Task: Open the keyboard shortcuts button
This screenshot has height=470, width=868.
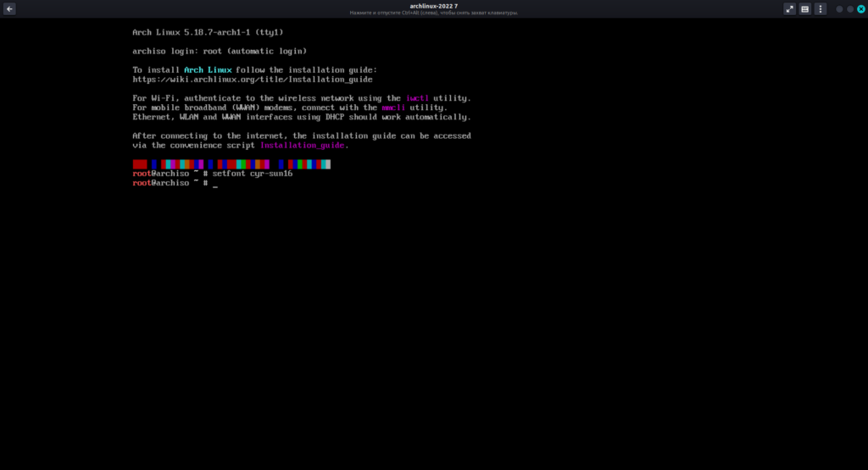Action: [x=805, y=8]
